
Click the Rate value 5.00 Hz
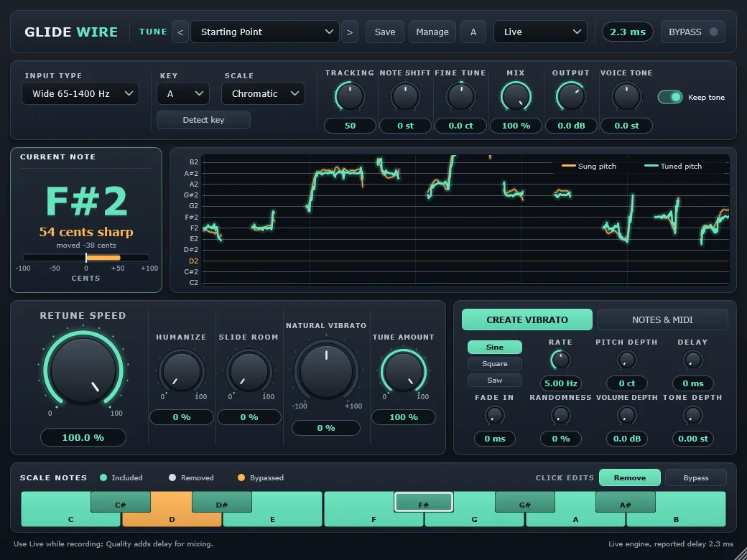560,383
